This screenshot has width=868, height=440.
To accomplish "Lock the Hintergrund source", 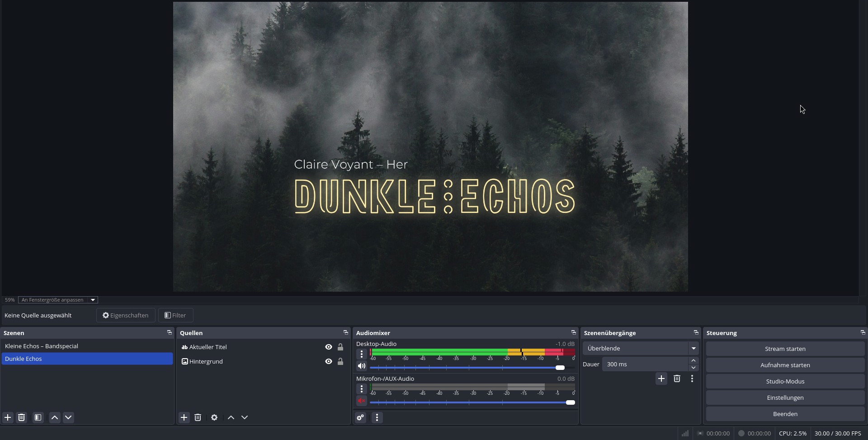I will [x=340, y=361].
